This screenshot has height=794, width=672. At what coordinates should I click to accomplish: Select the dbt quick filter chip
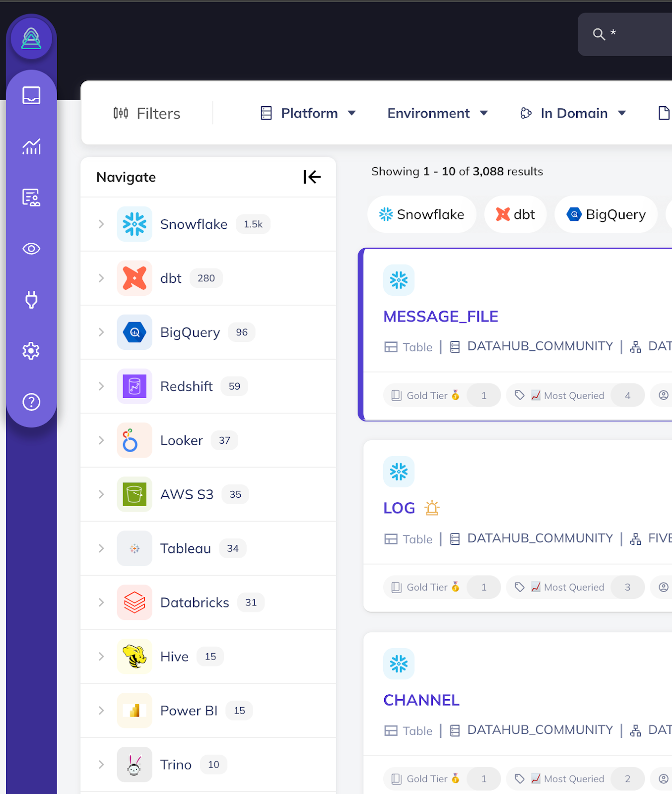[515, 214]
